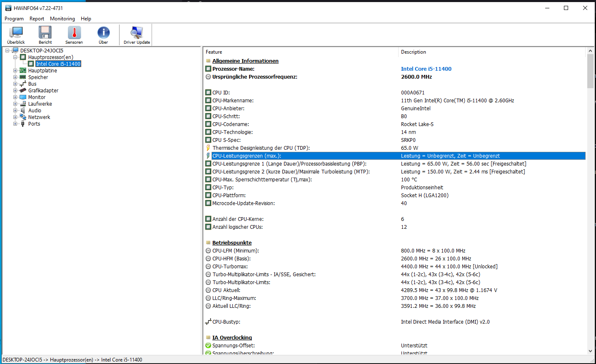
Task: Open the Überblick summary toolbar icon
Action: point(16,35)
